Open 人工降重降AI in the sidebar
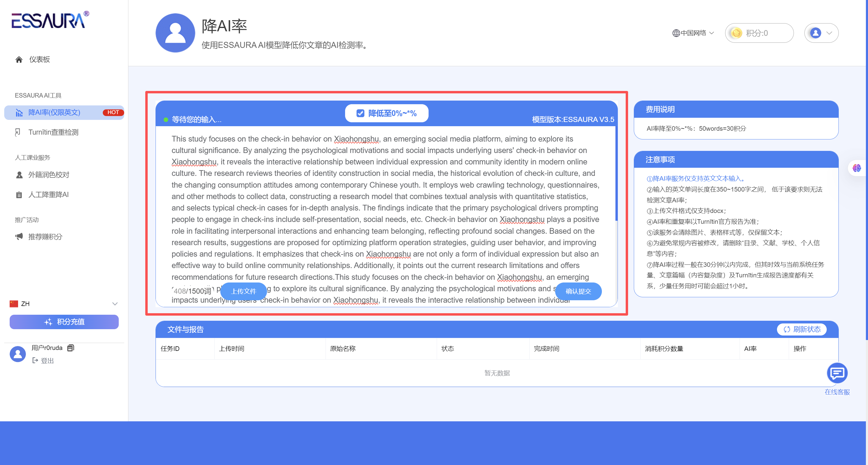Image resolution: width=868 pixels, height=465 pixels. [49, 195]
